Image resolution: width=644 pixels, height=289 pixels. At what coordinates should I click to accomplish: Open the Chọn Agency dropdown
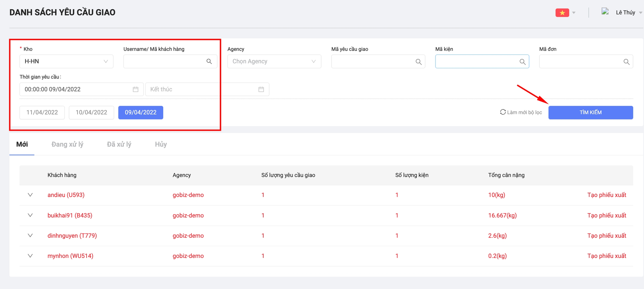274,62
